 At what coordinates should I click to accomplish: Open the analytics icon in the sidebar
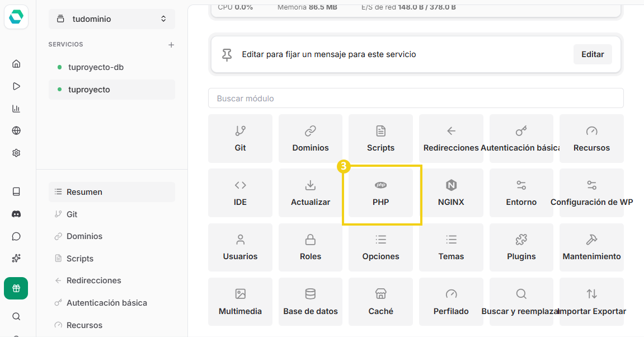(x=16, y=108)
